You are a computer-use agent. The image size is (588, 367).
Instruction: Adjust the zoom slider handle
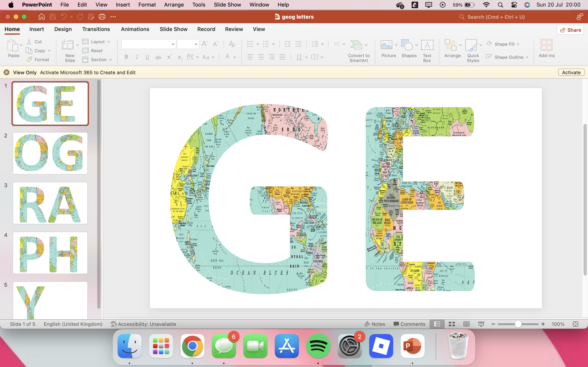(x=518, y=324)
